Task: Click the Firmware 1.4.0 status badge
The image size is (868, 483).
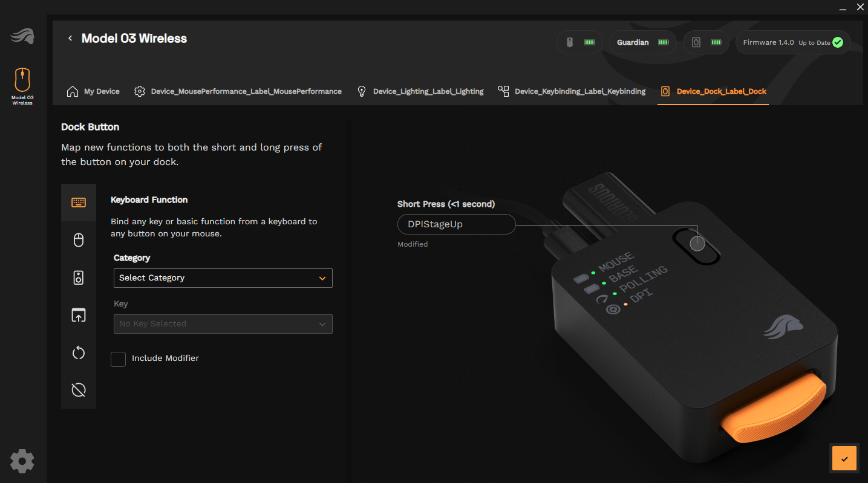Action: pyautogui.click(x=792, y=43)
